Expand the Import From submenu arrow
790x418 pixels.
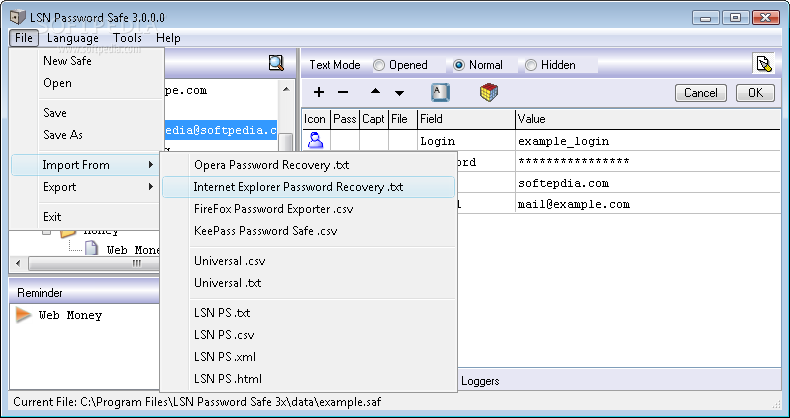[151, 165]
